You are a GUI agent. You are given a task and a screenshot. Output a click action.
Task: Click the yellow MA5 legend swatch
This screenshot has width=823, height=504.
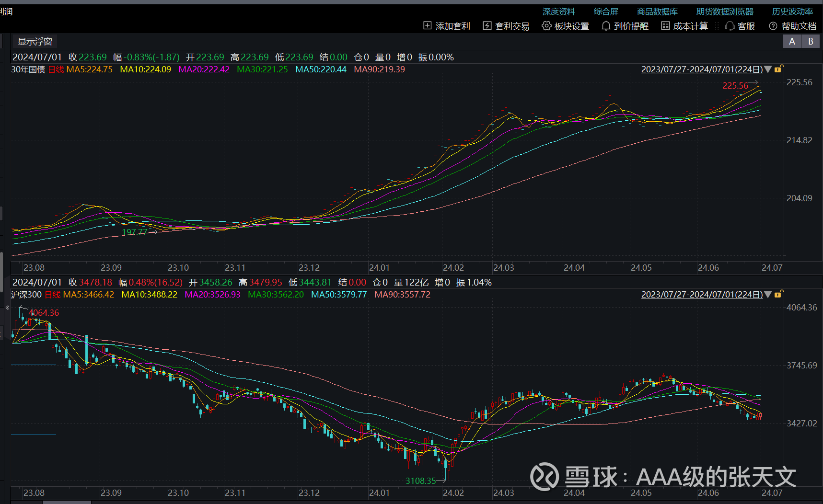(90, 69)
